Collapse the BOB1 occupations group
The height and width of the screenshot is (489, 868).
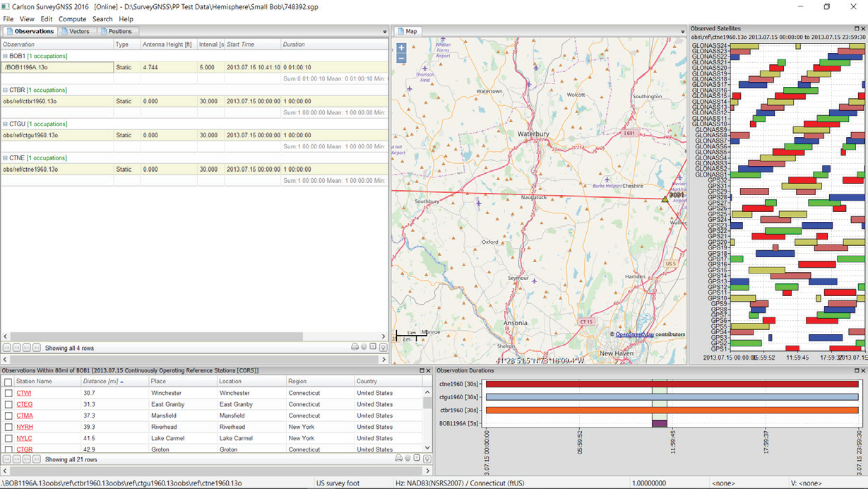5,56
